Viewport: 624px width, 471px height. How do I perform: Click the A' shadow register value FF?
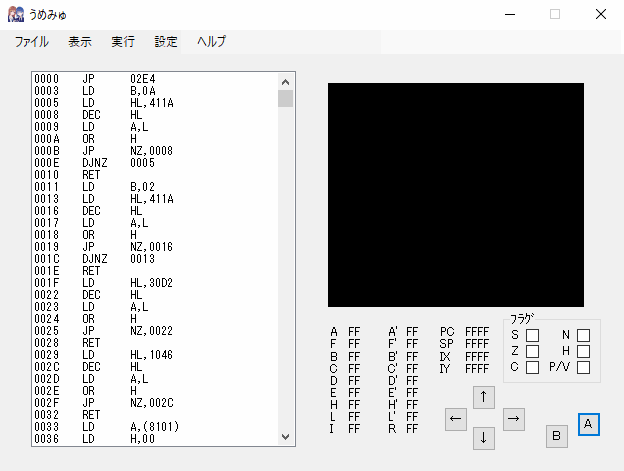coord(412,332)
